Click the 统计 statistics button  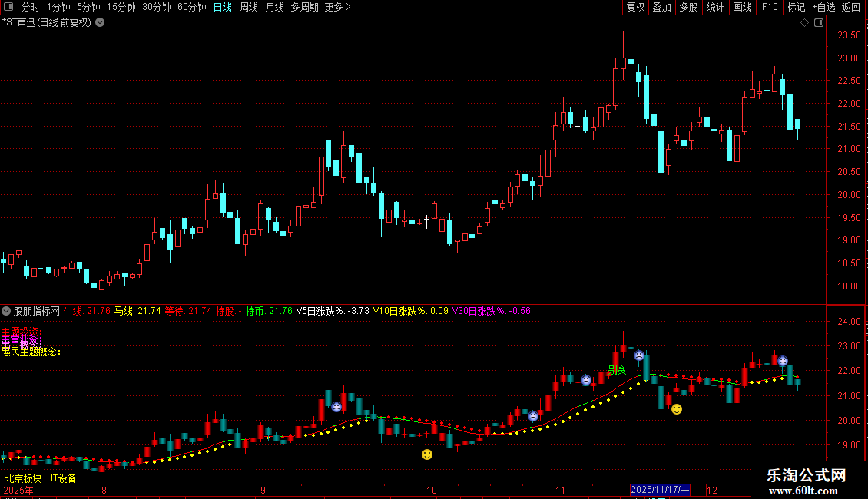(715, 7)
